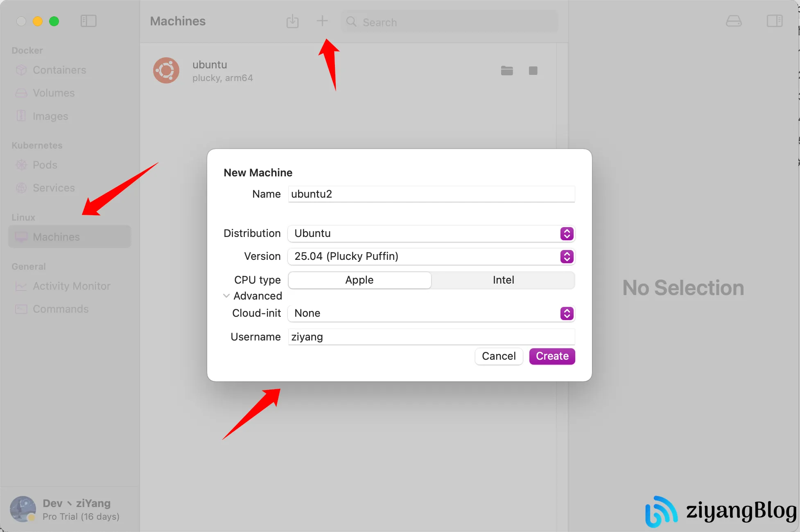800x532 pixels.
Task: Open files folder for ubuntu machine
Action: [x=507, y=71]
